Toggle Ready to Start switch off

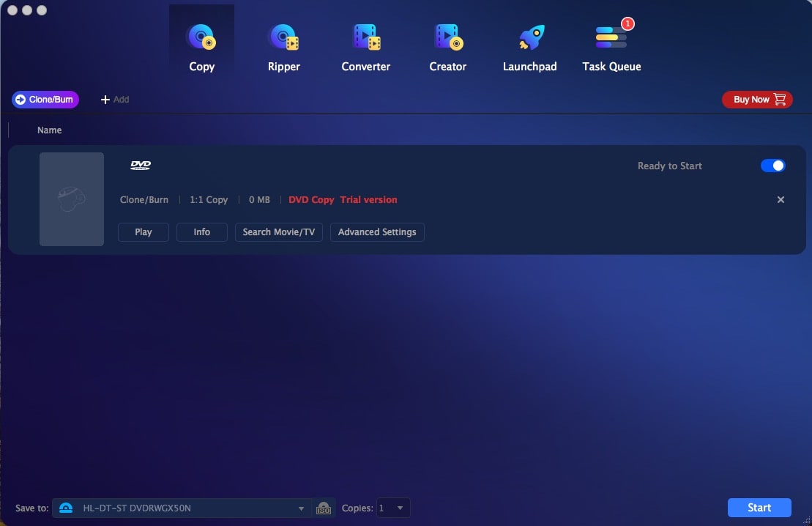(773, 166)
